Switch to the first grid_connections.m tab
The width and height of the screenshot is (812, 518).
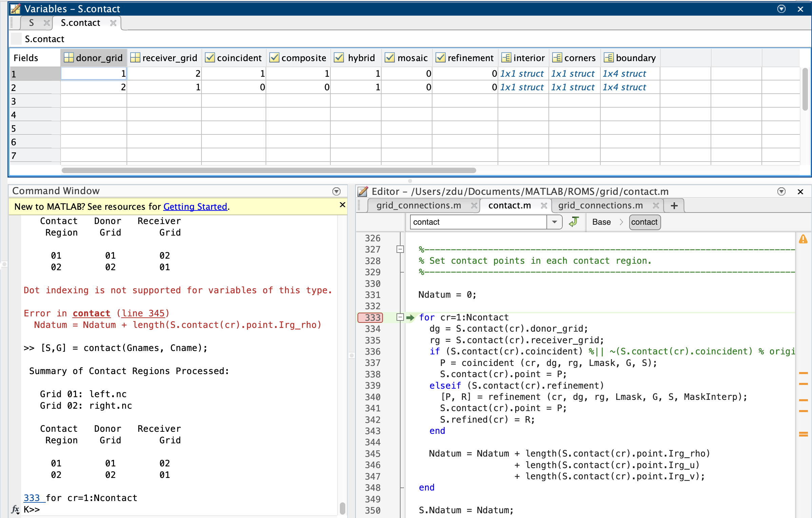[x=418, y=206]
